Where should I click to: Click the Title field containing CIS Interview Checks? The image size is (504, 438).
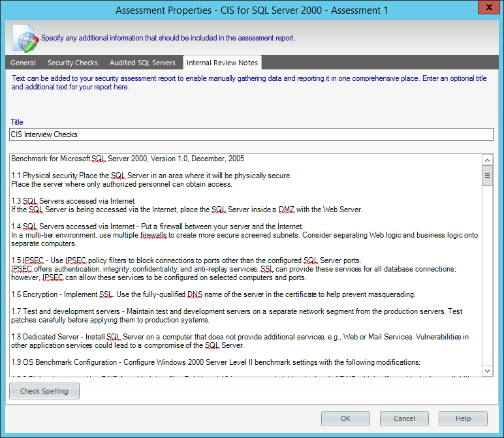pyautogui.click(x=251, y=134)
